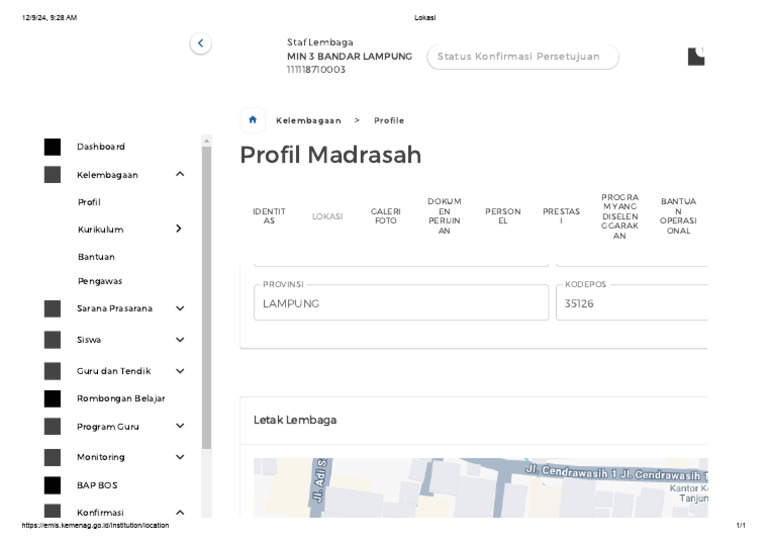
Task: Expand the Program Guru chevron
Action: coord(180,426)
